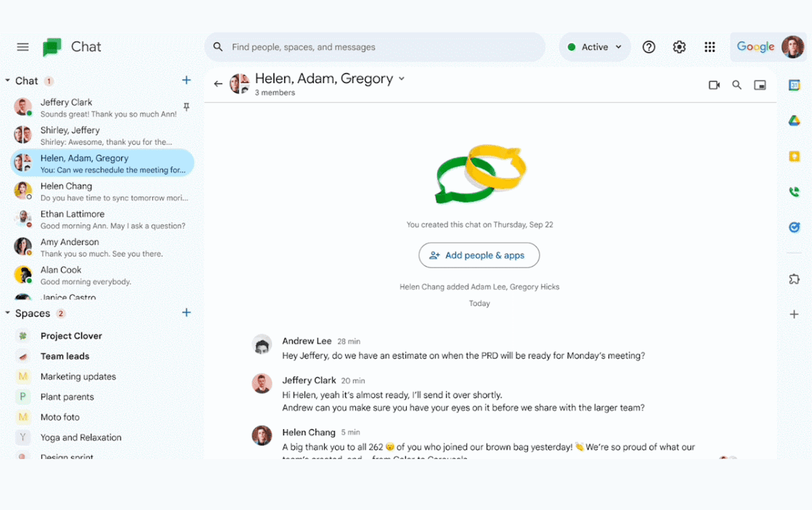
Task: Open the Project Clover space
Action: click(102, 336)
